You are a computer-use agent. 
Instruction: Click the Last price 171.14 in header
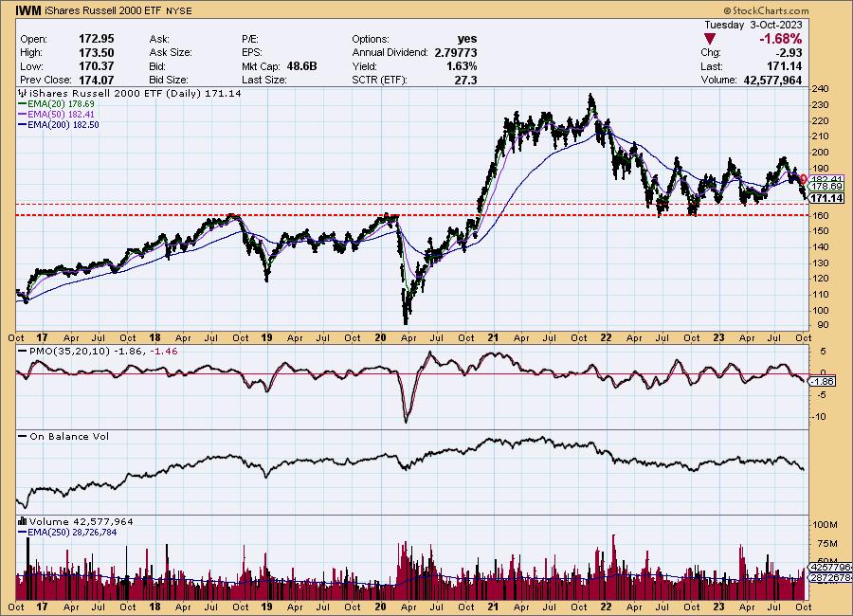(x=784, y=66)
